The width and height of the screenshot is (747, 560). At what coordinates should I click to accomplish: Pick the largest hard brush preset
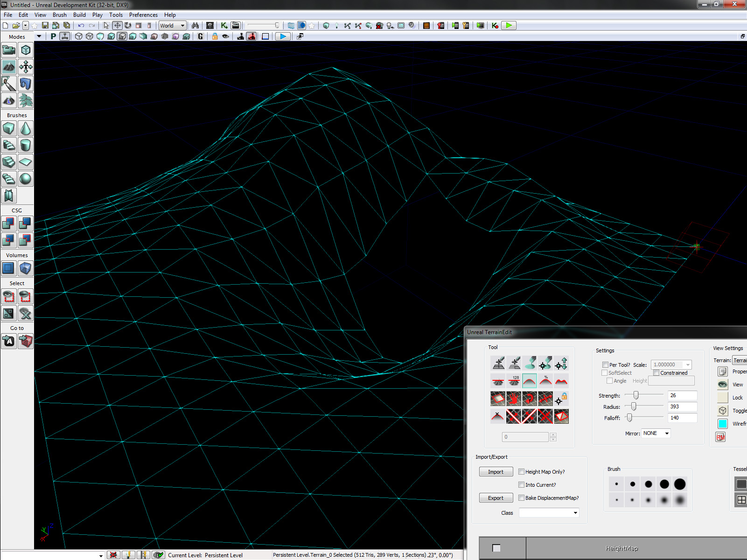pos(680,484)
